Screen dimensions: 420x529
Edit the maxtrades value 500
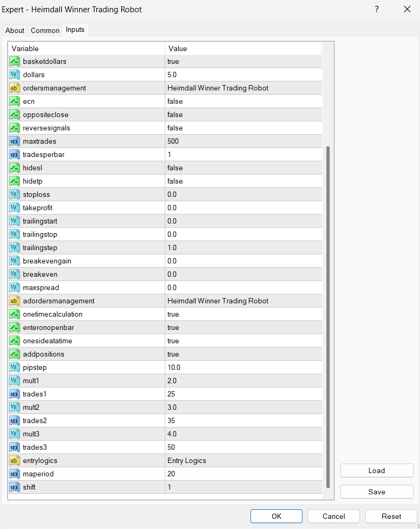[243, 142]
